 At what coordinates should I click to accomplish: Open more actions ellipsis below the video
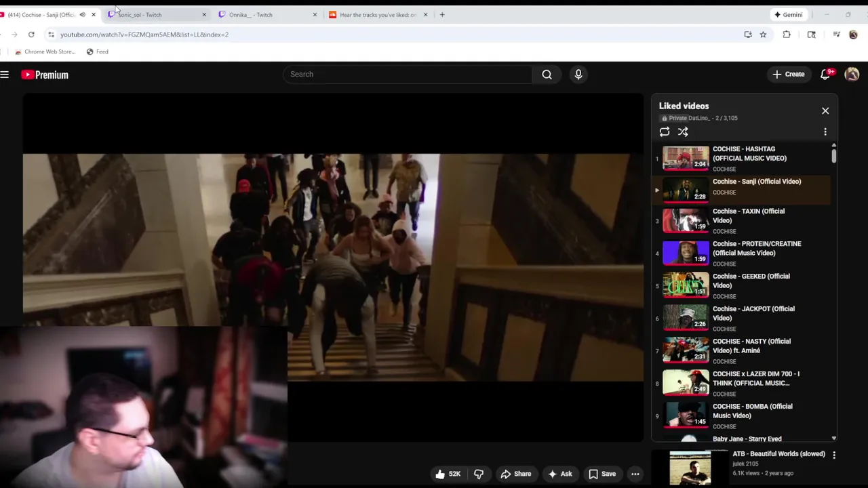tap(635, 474)
